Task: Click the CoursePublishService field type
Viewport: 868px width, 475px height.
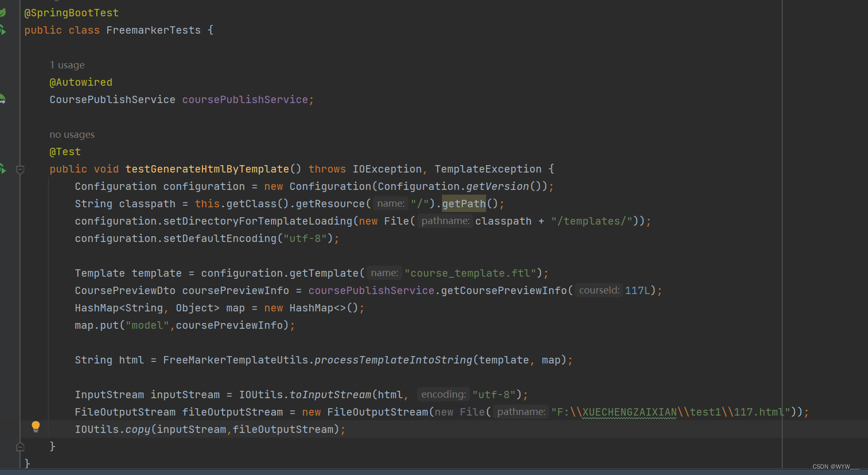Action: coord(113,99)
